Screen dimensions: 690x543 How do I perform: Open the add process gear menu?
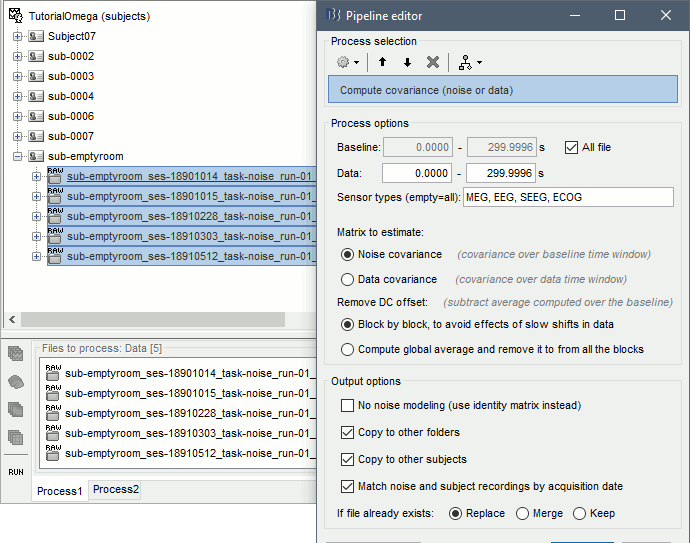[348, 62]
